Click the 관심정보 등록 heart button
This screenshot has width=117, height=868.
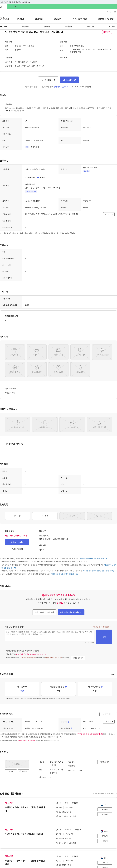tap(48, 80)
